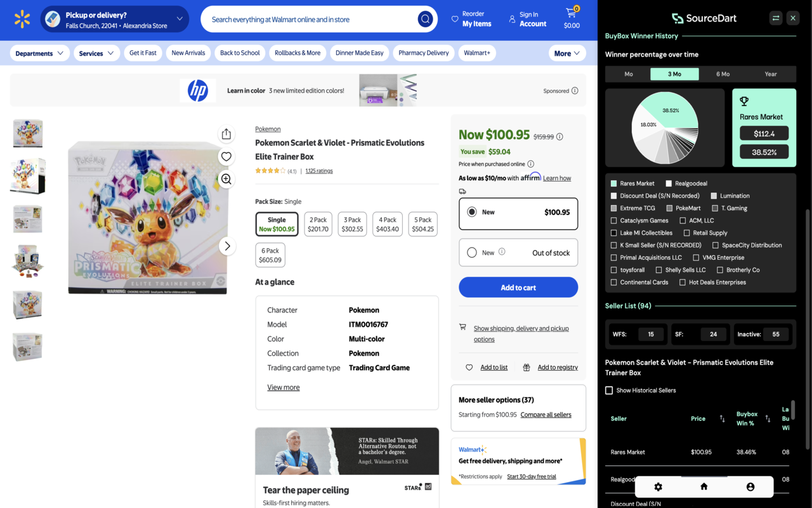Open the Services dropdown
812x508 pixels.
click(x=96, y=53)
